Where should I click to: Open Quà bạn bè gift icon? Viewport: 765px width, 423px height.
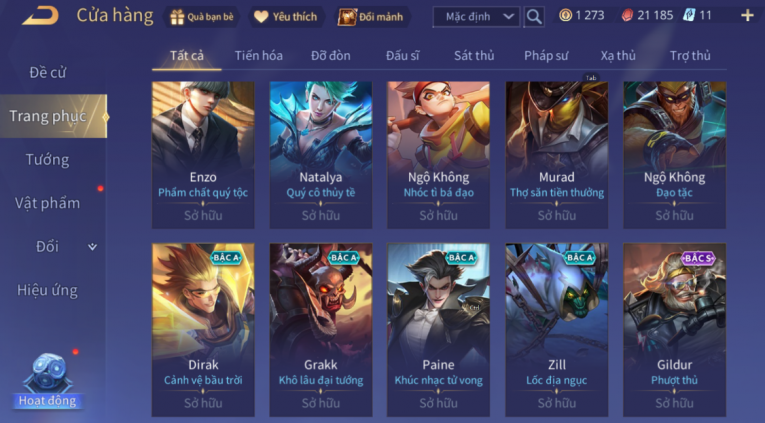[x=201, y=17]
